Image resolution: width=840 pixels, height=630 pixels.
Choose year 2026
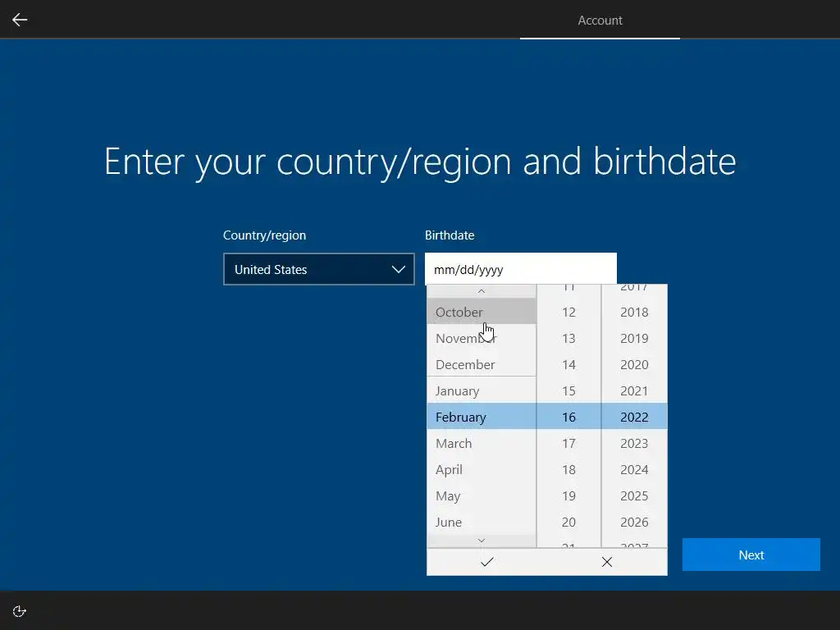click(635, 522)
